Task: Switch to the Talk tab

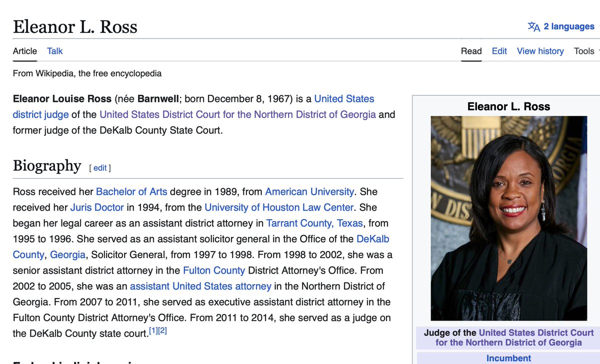Action: 55,51
